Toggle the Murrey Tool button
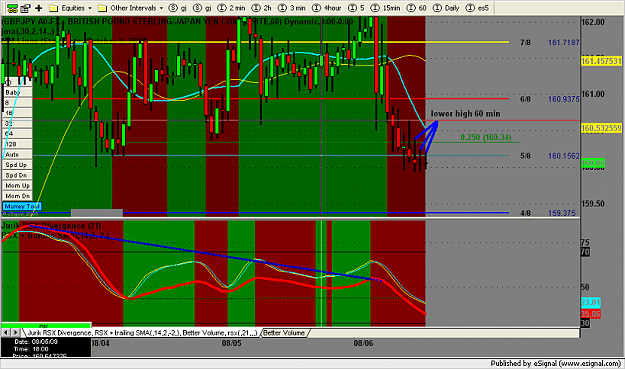The height and width of the screenshot is (369, 625). coord(22,206)
